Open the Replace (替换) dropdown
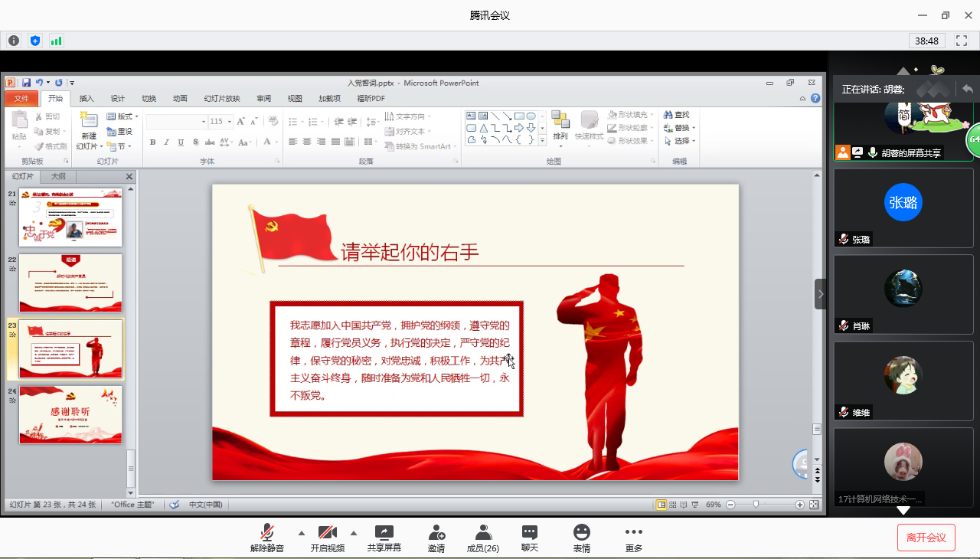Viewport: 980px width, 559px height. coord(681,128)
